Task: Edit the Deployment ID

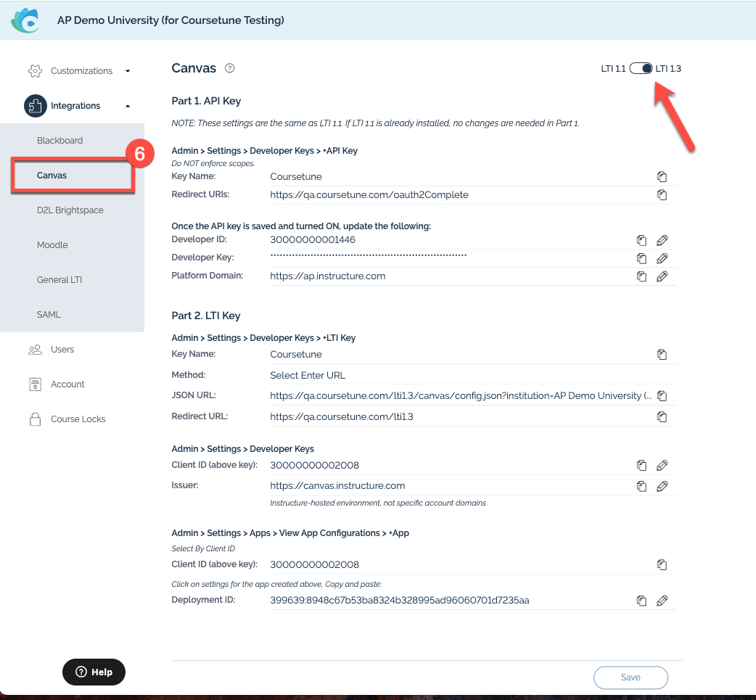Action: pos(662,601)
